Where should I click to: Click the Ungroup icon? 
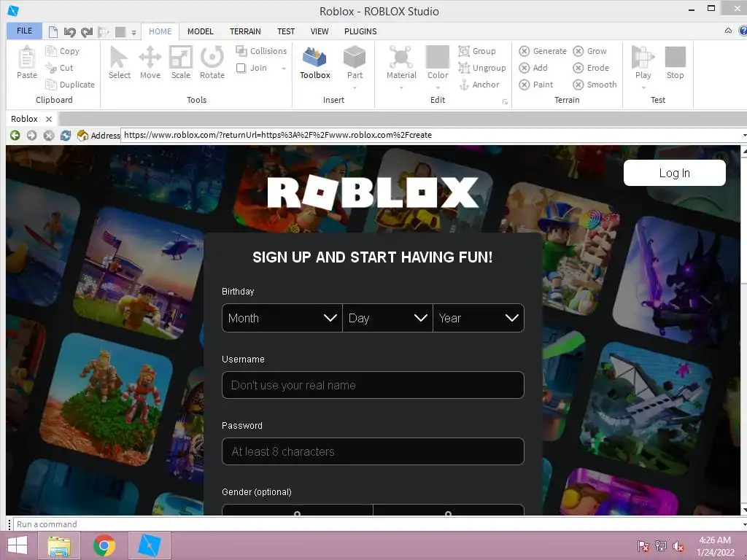click(x=463, y=68)
